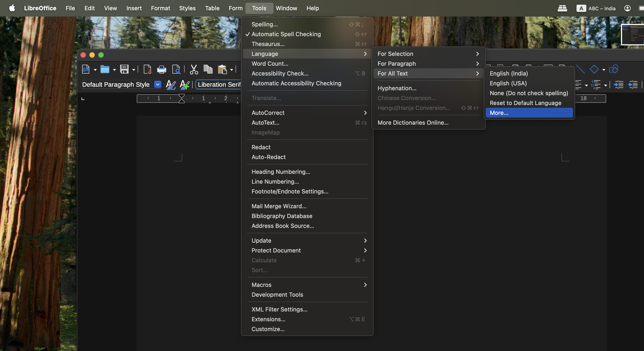Select English (USA) for all text
Viewport: 644px width, 351px height.
tap(529, 83)
